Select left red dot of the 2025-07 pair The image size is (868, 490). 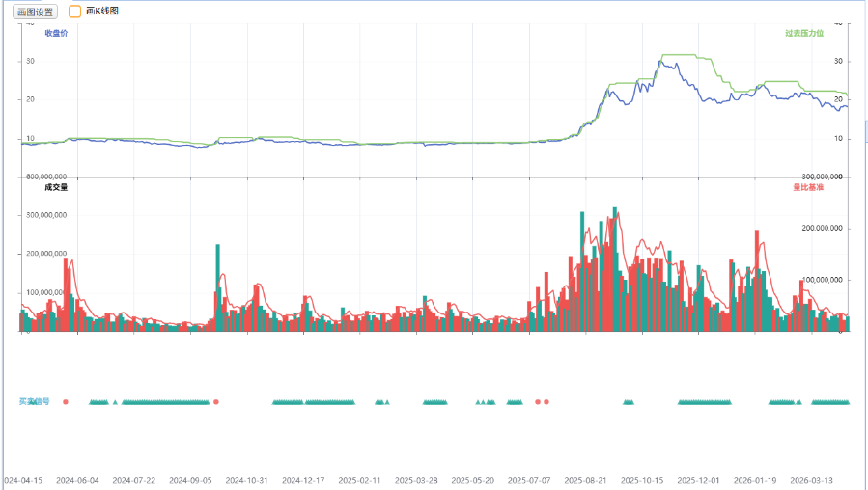pyautogui.click(x=538, y=401)
